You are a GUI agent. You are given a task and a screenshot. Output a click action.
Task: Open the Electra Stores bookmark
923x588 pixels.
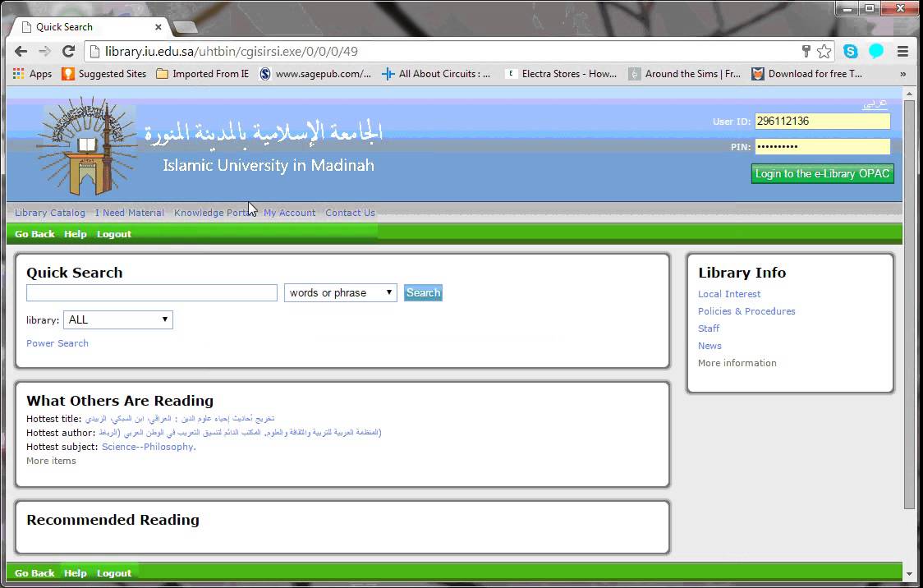[561, 74]
